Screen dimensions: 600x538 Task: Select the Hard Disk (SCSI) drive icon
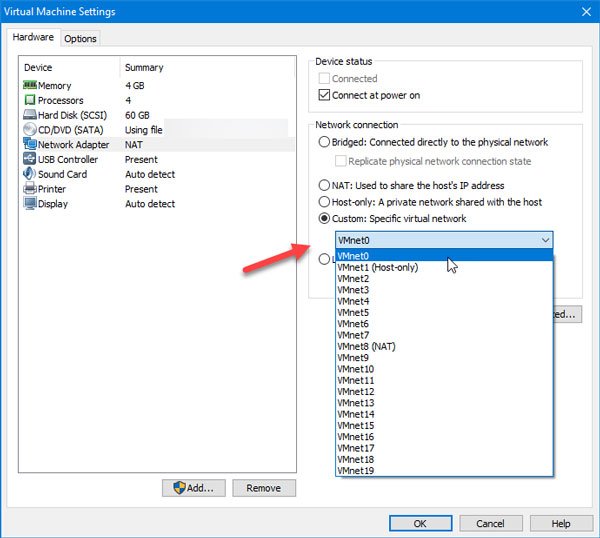pos(30,115)
